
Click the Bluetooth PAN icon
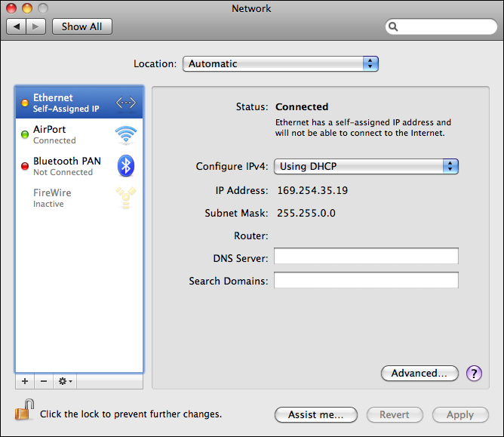(125, 166)
